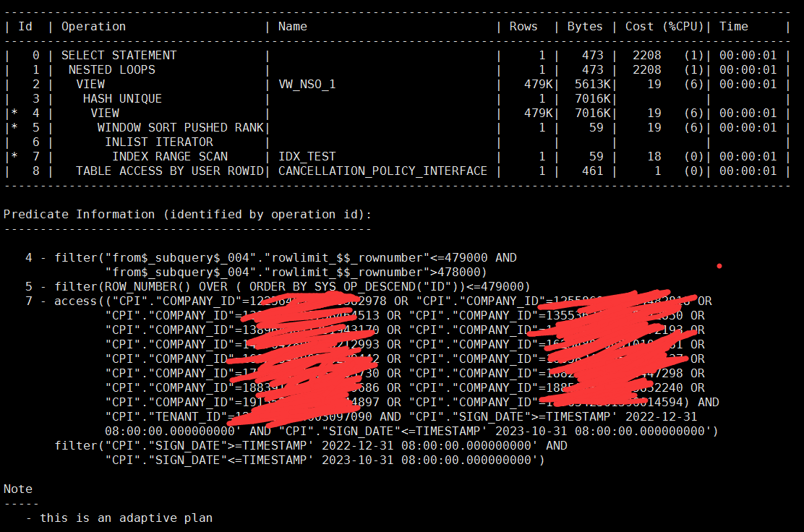Viewport: 804px width, 532px height.
Task: Click the Time column header
Action: tap(734, 27)
